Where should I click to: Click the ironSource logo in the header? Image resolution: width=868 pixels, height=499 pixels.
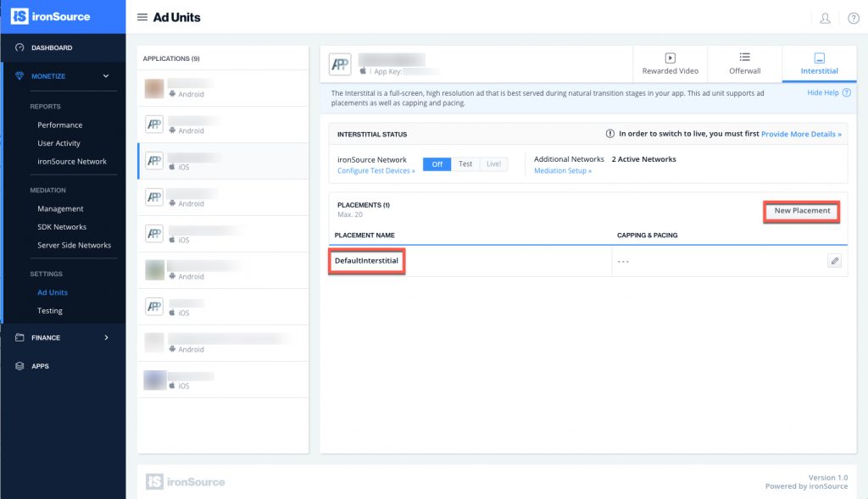coord(50,17)
